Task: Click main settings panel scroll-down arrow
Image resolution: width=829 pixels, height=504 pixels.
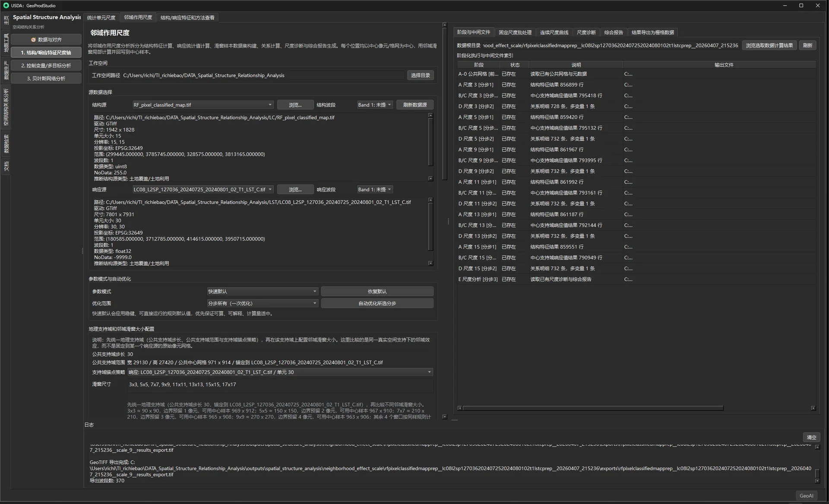Action: [x=445, y=417]
